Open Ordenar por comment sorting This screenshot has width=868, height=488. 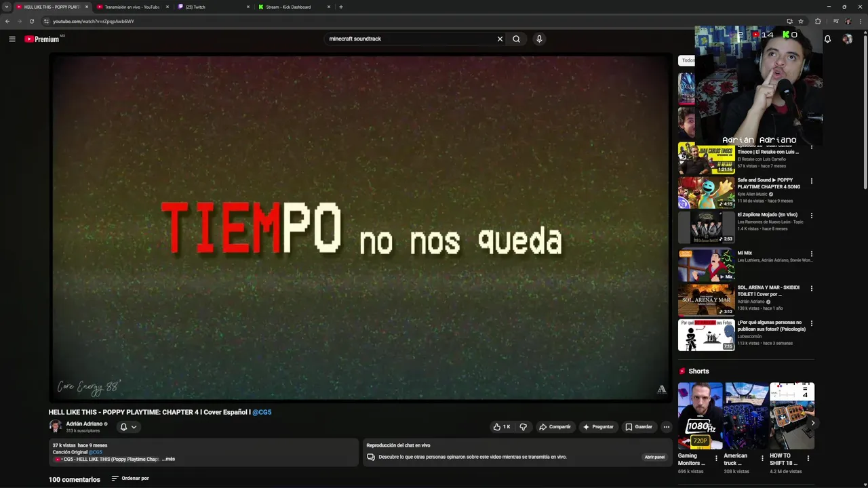(130, 479)
